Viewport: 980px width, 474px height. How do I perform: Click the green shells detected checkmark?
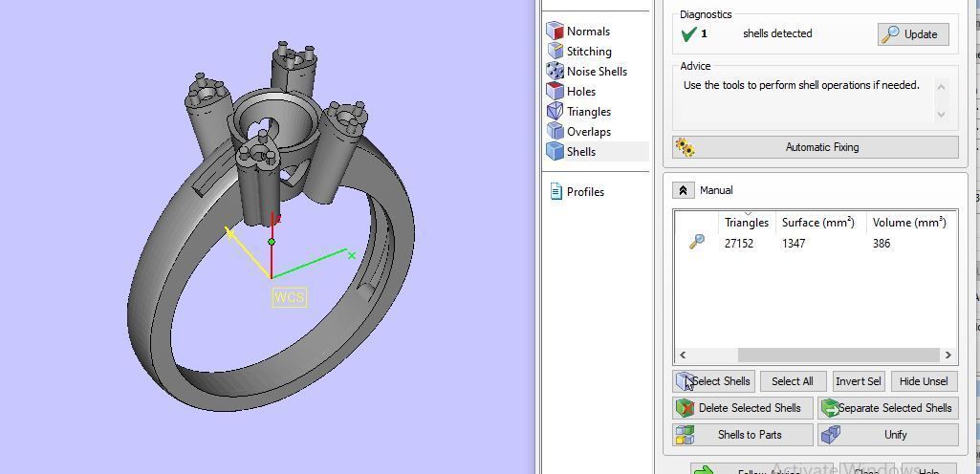(x=688, y=33)
